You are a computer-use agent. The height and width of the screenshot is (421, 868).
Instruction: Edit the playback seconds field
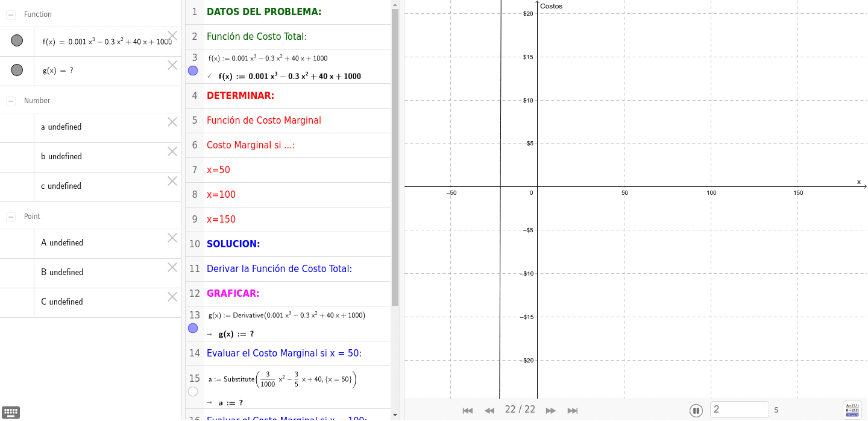740,410
